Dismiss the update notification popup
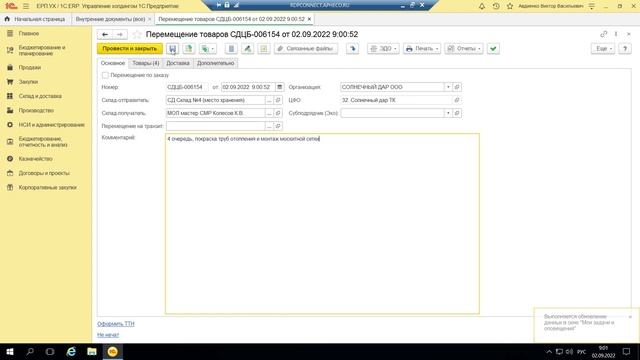Viewport: 640px width, 360px height. pos(630,317)
